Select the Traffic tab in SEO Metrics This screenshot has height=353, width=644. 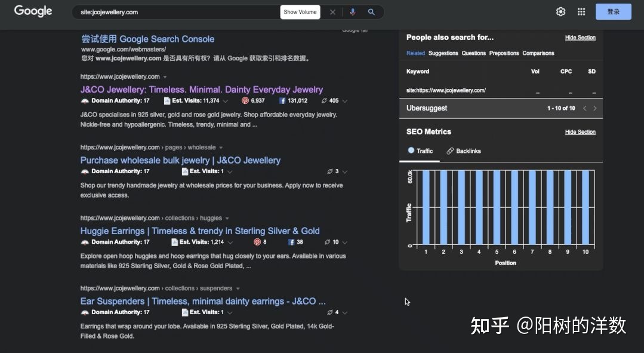(x=420, y=151)
